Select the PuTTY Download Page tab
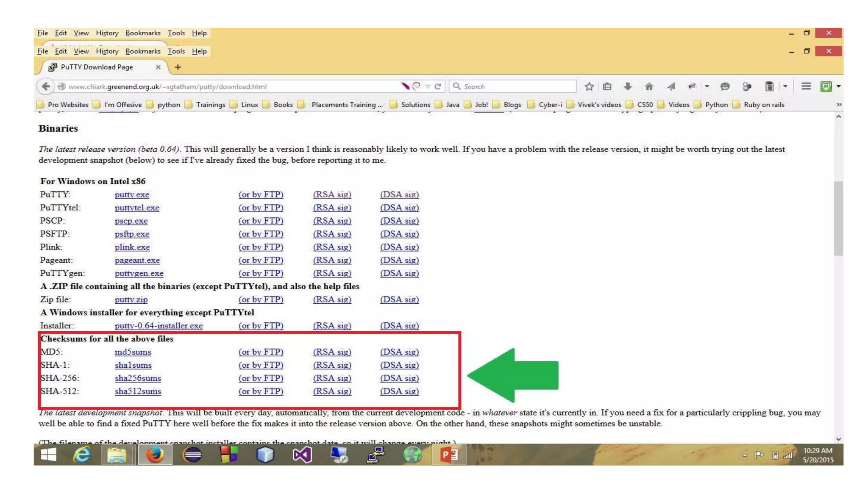The height and width of the screenshot is (488, 868). 97,67
